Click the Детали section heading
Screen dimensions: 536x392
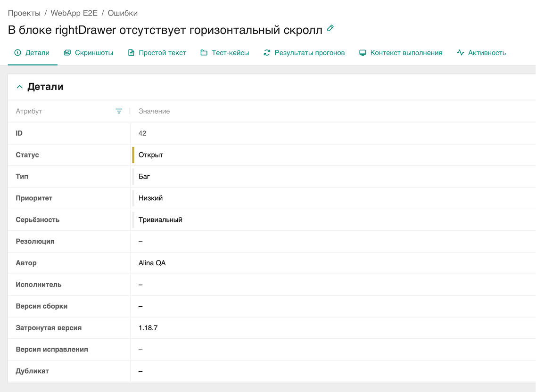45,87
